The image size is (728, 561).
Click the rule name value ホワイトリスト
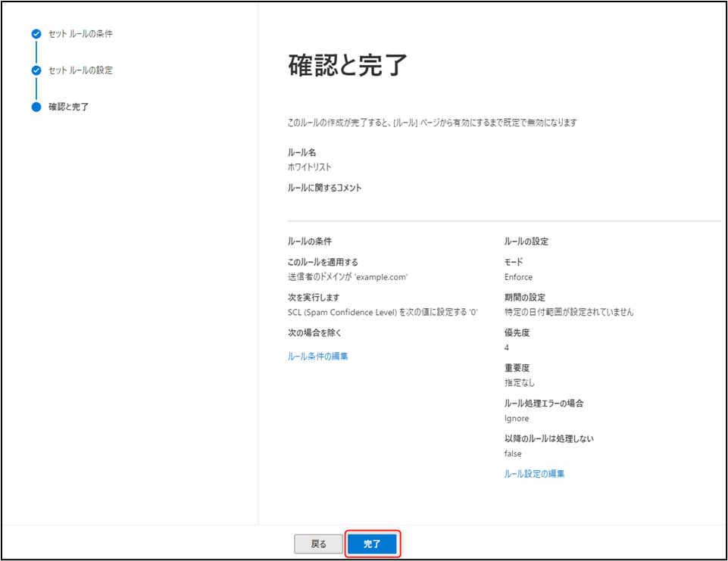click(309, 167)
